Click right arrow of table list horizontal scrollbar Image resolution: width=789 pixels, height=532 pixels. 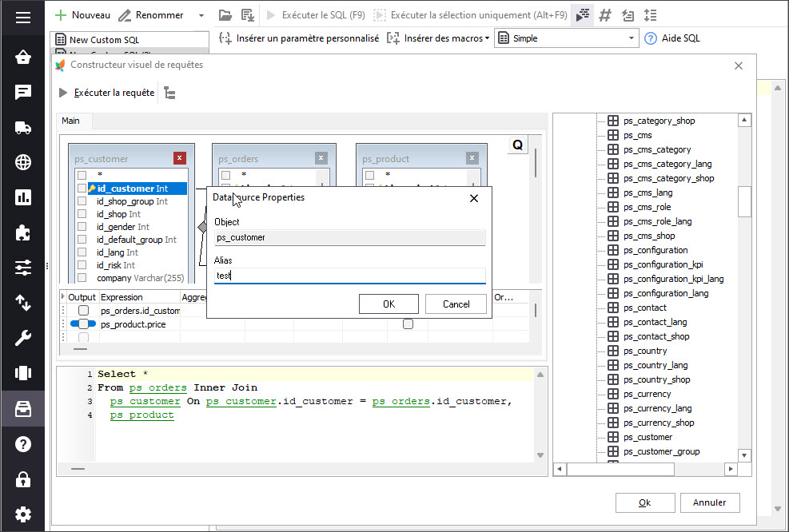pyautogui.click(x=731, y=469)
